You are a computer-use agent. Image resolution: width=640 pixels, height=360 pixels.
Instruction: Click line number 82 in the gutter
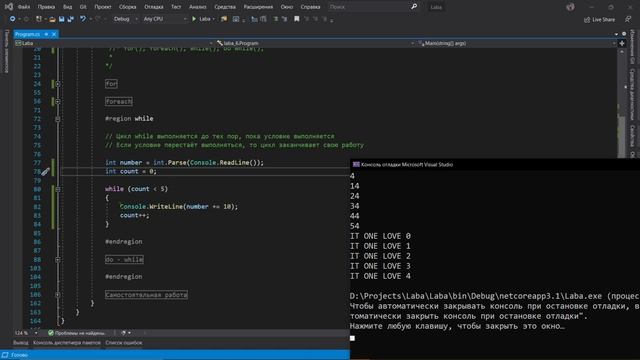(37, 207)
